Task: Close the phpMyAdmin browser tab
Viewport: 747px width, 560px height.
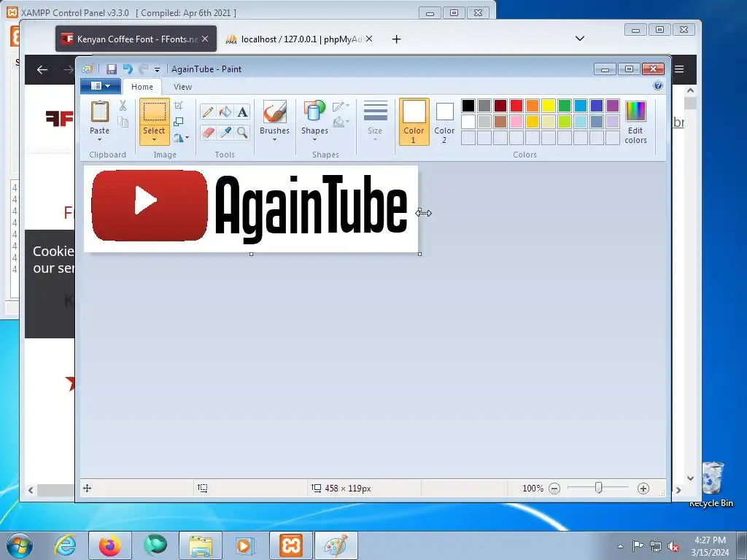Action: pos(369,39)
